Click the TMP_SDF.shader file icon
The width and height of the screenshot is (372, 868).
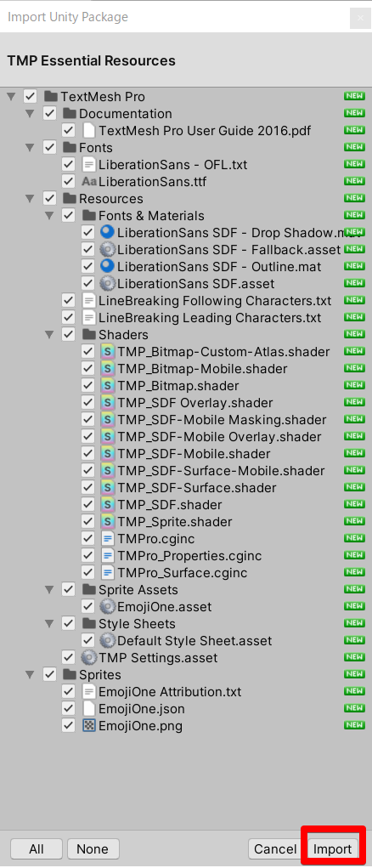pos(107,505)
